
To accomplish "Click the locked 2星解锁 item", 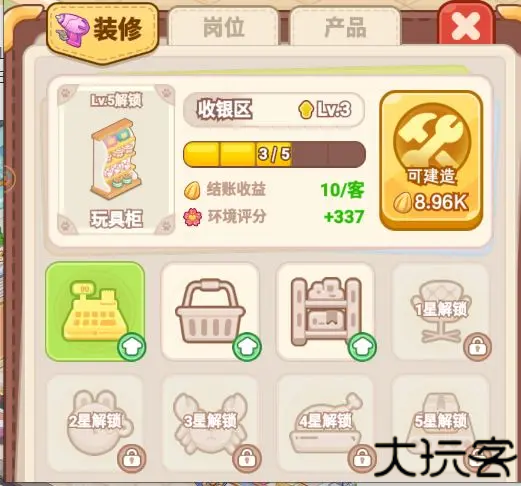I will pyautogui.click(x=95, y=423).
